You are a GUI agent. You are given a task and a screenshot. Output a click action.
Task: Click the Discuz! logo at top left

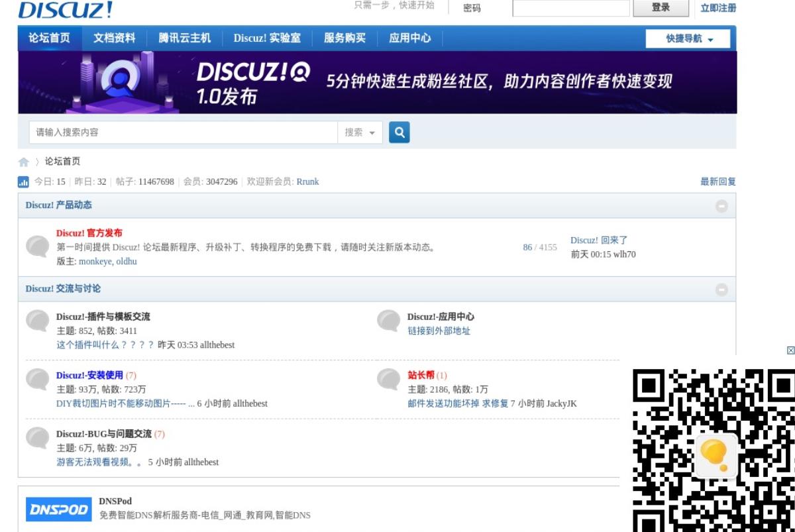point(65,9)
